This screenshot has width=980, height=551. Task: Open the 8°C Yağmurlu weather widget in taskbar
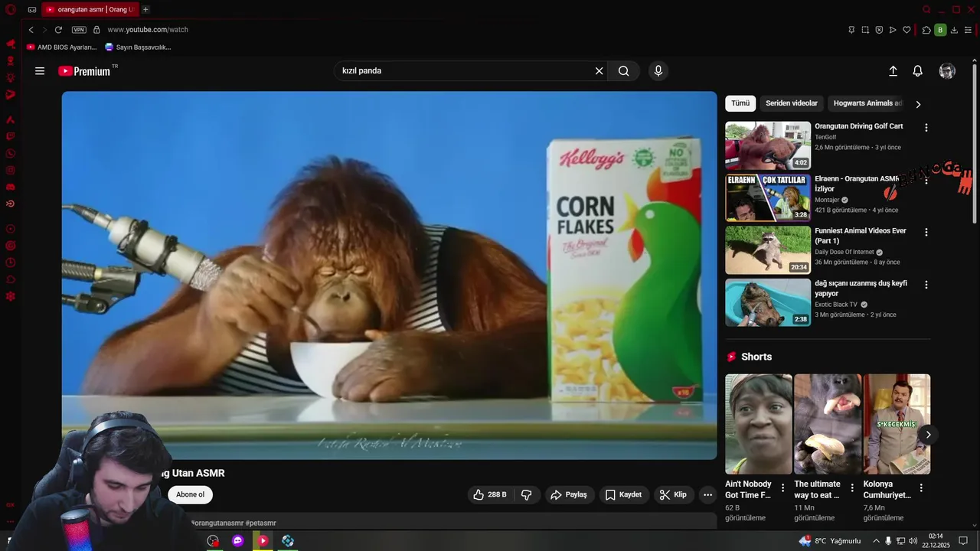(830, 541)
